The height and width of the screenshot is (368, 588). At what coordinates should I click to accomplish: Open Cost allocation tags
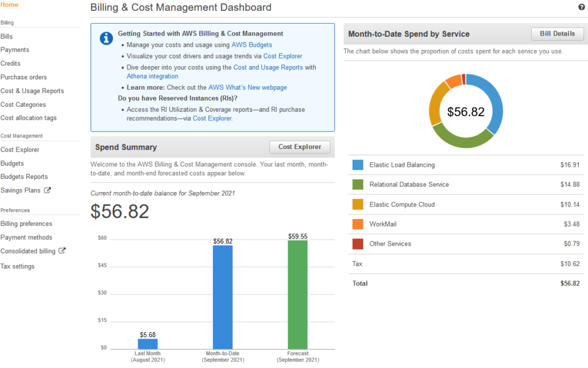[x=29, y=118]
